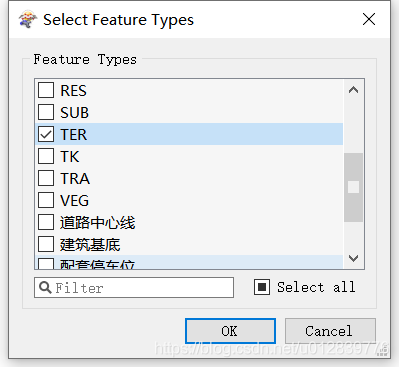The height and width of the screenshot is (367, 399).
Task: Select the partially visible 配套停车位 row
Action: 189,262
